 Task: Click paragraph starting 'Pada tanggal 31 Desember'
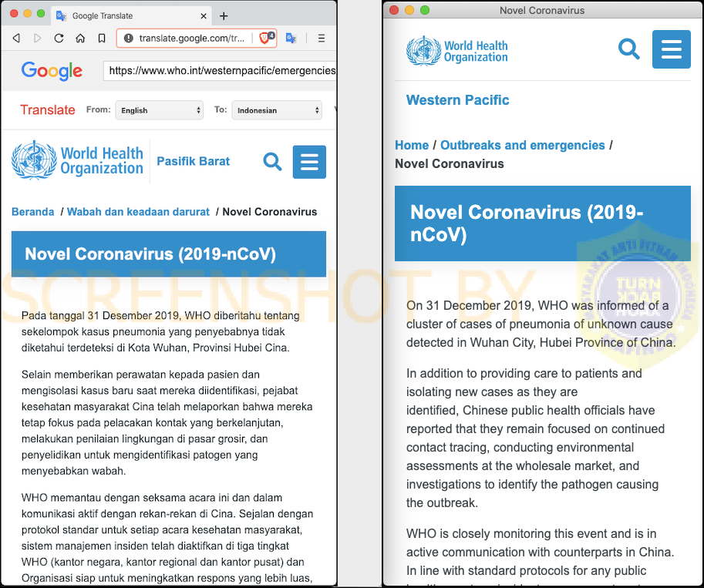coord(160,331)
